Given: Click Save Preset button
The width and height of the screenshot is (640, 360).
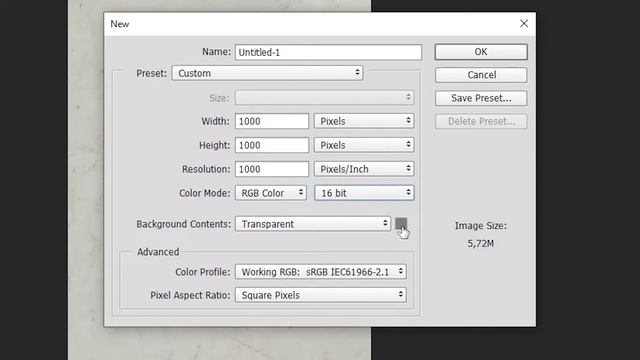Looking at the screenshot, I should tap(481, 98).
